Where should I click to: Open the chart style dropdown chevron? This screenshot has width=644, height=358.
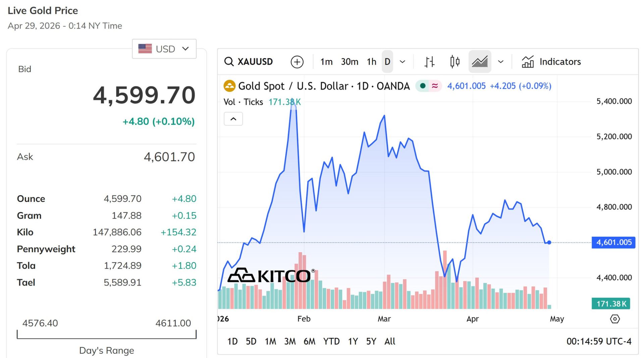click(x=501, y=61)
